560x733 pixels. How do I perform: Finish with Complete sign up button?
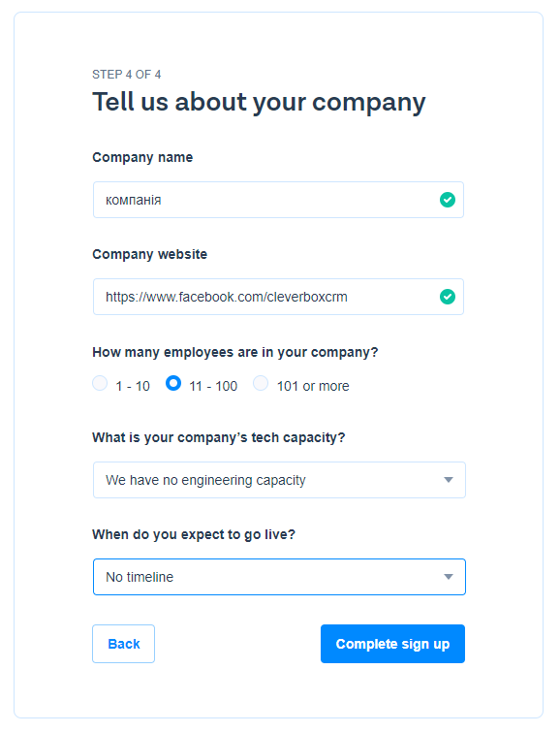point(392,644)
